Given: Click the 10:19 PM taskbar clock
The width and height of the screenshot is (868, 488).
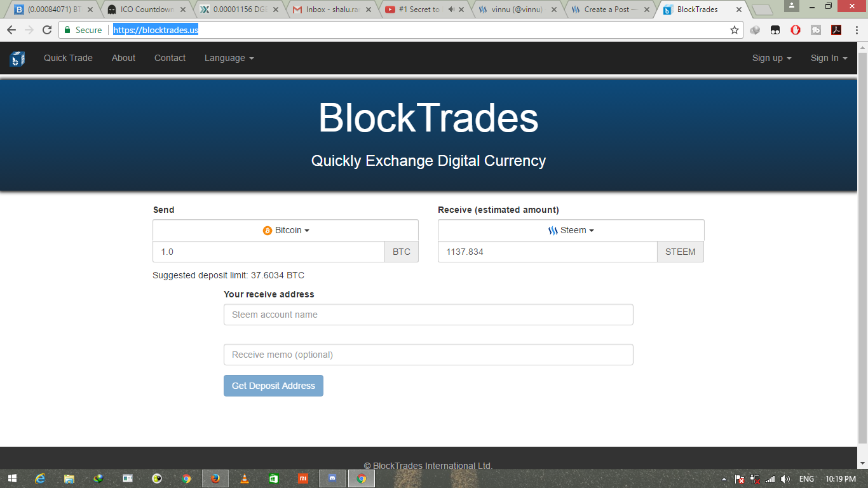Looking at the screenshot, I should coord(840,479).
